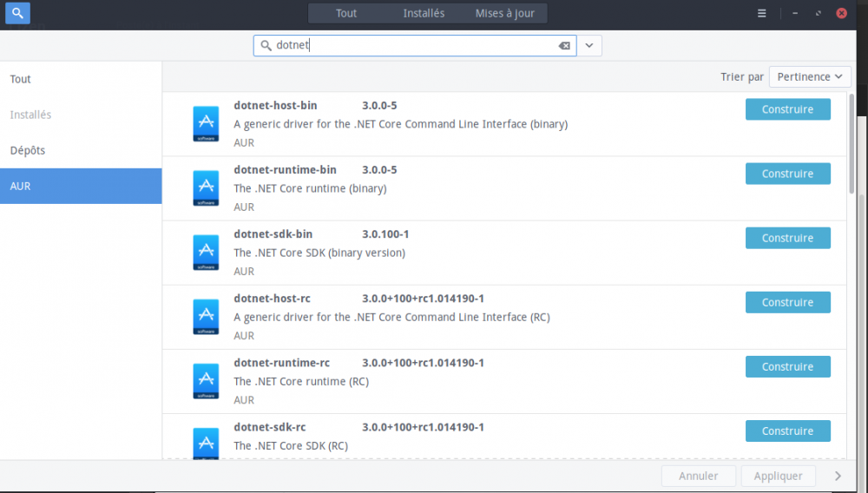Select the dotnet-sdk-rc package name
The height and width of the screenshot is (493, 868).
[270, 427]
